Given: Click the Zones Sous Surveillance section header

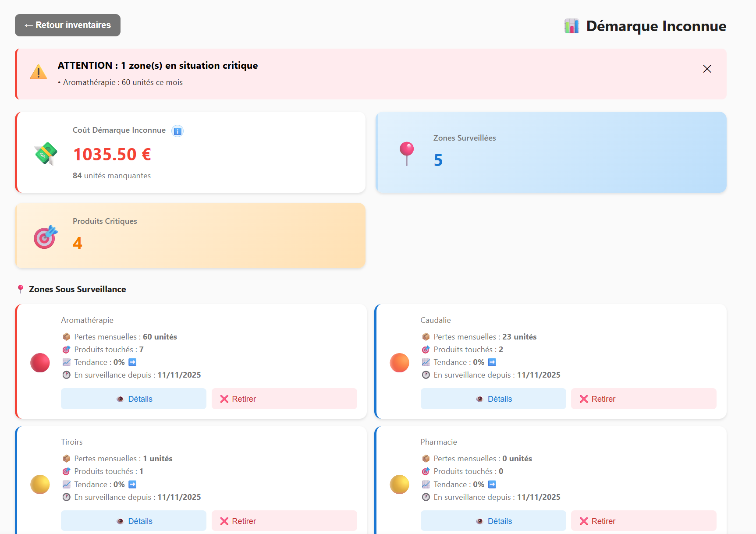Looking at the screenshot, I should click(x=77, y=289).
